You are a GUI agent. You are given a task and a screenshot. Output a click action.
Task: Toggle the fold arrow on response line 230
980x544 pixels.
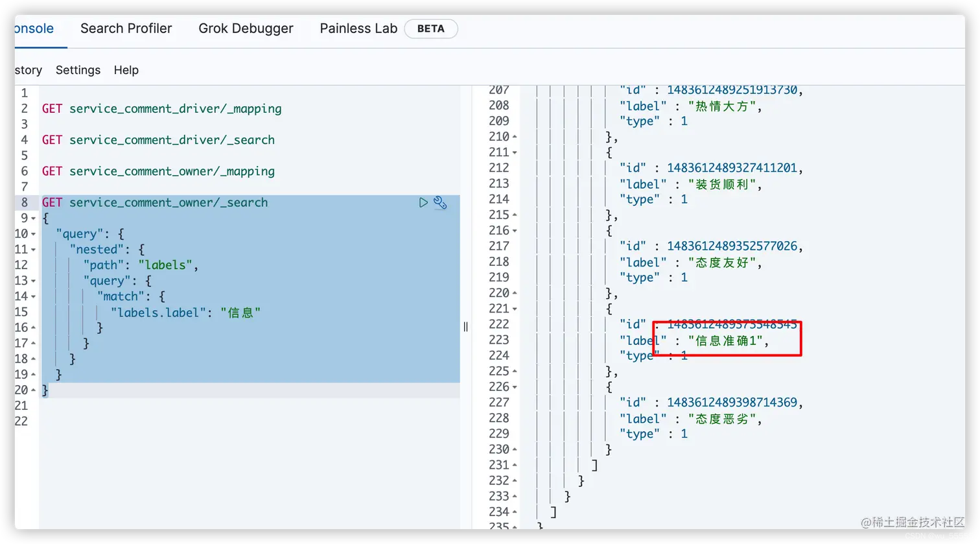click(x=515, y=449)
